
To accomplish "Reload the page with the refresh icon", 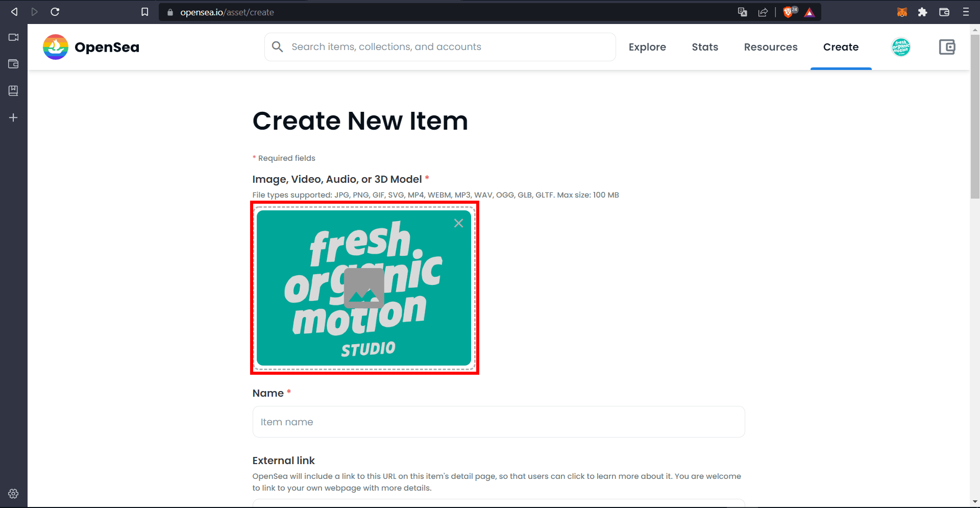I will (x=55, y=12).
